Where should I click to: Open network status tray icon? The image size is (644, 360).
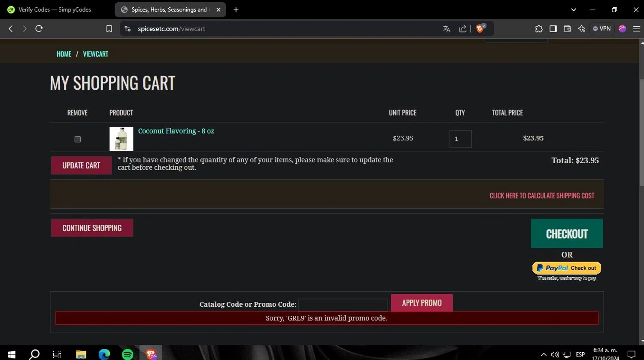(567, 354)
